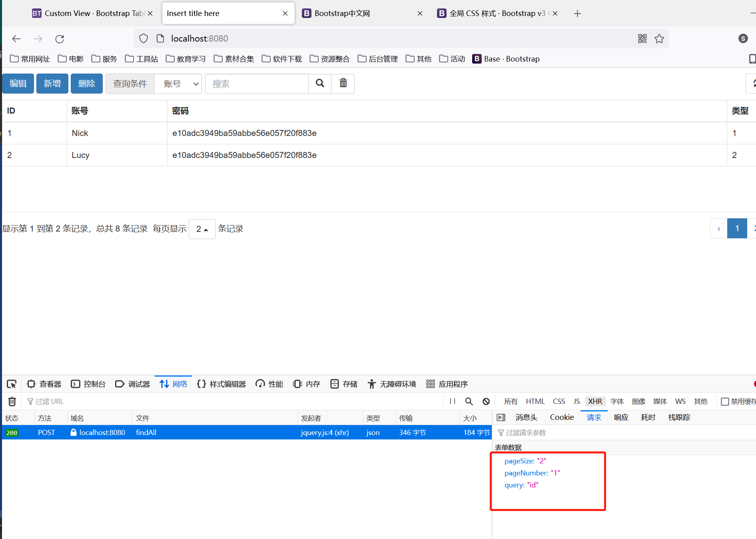Open the 栈跟踪 stack trace tab
The height and width of the screenshot is (539, 756).
[679, 417]
